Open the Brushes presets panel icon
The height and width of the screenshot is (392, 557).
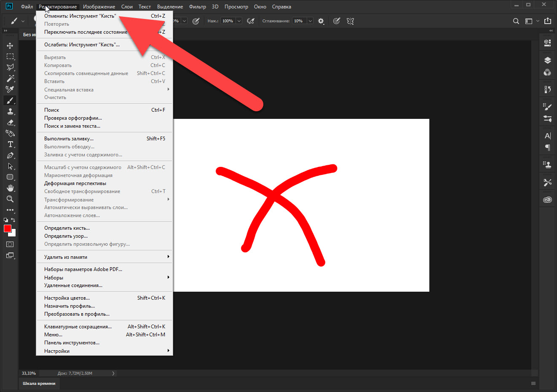tap(547, 119)
